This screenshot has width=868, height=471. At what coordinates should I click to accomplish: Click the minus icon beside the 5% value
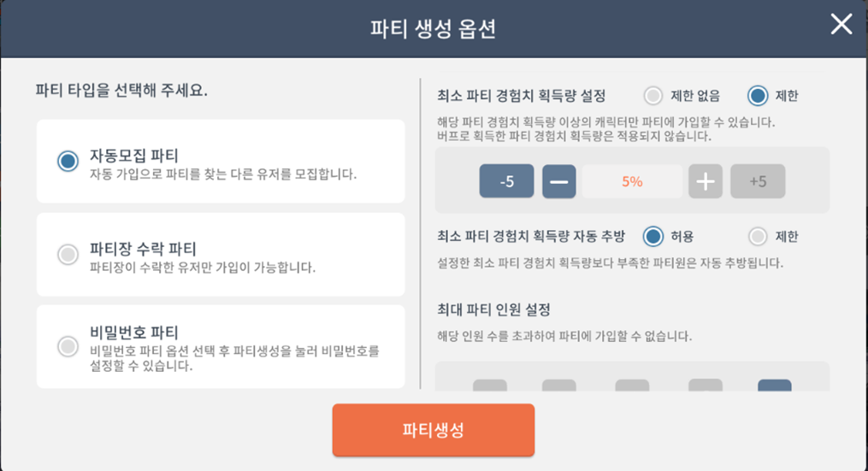559,181
